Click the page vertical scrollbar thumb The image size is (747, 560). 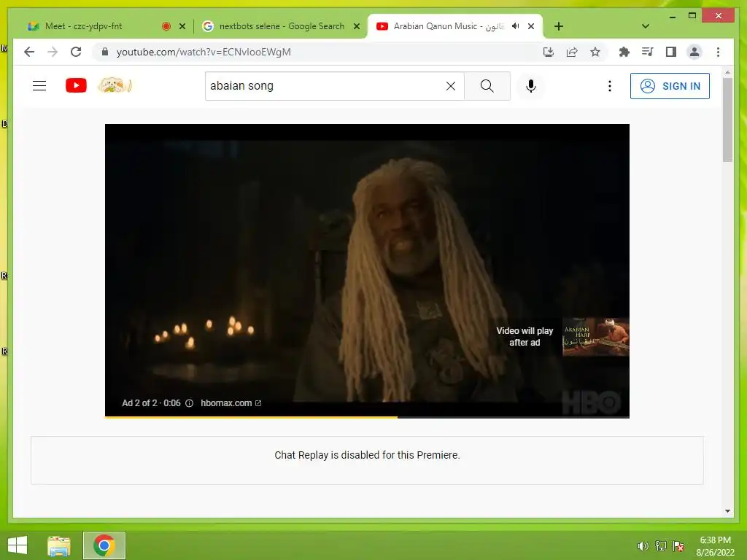pyautogui.click(x=727, y=120)
